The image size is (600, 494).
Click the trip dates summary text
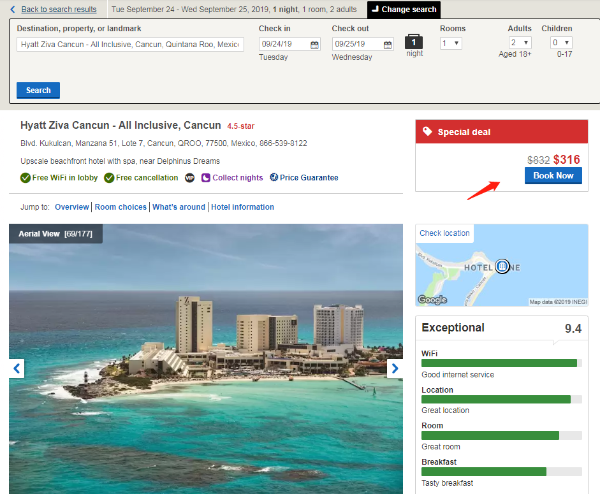point(234,9)
